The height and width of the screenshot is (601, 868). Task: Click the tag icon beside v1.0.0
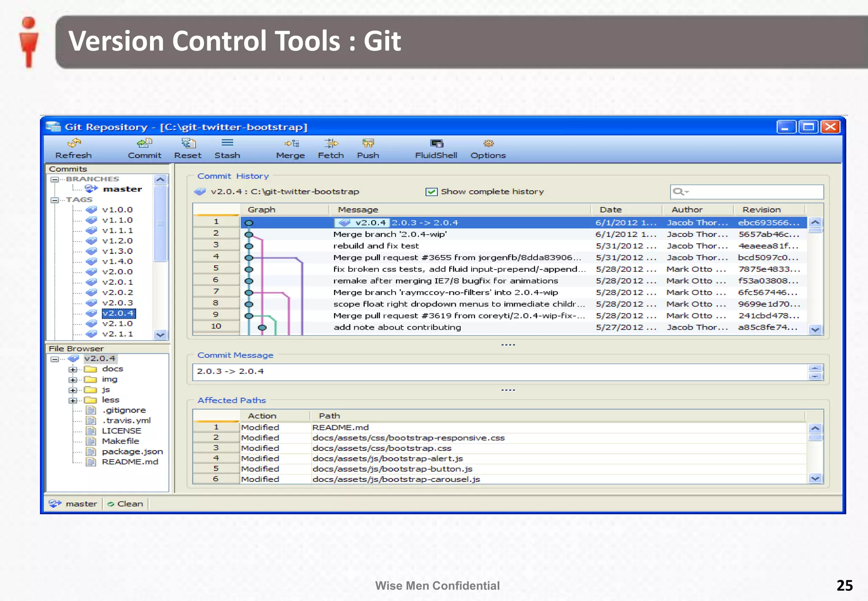click(91, 209)
